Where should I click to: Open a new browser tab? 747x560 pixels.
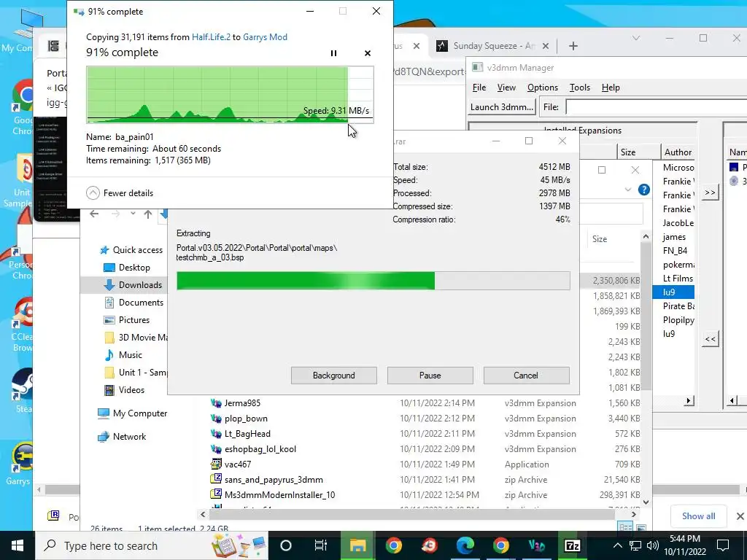coord(573,46)
